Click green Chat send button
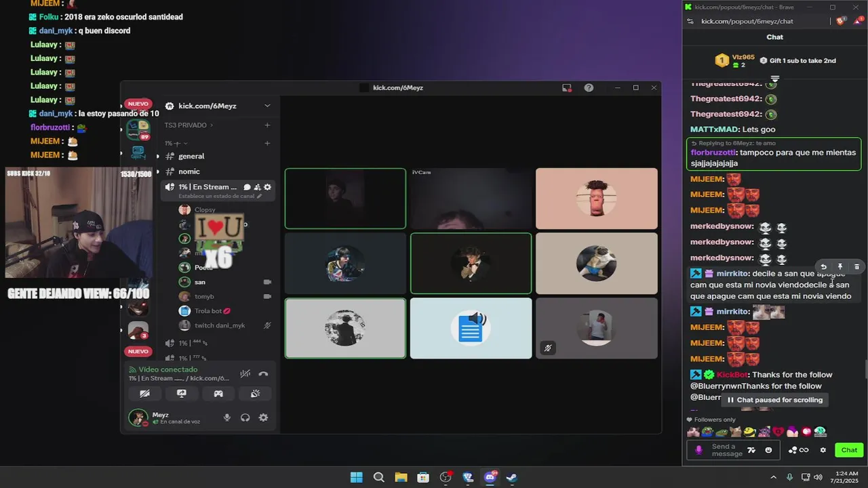The image size is (868, 488). [850, 450]
